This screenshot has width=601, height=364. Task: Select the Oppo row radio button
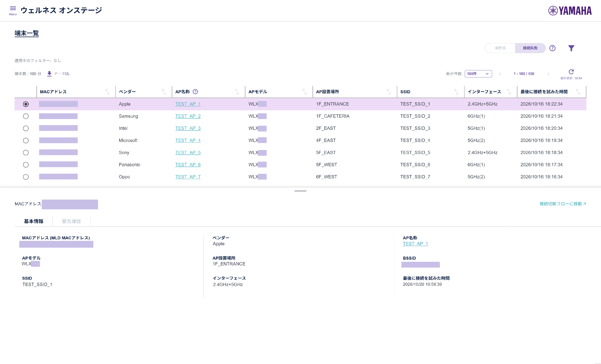(26, 177)
